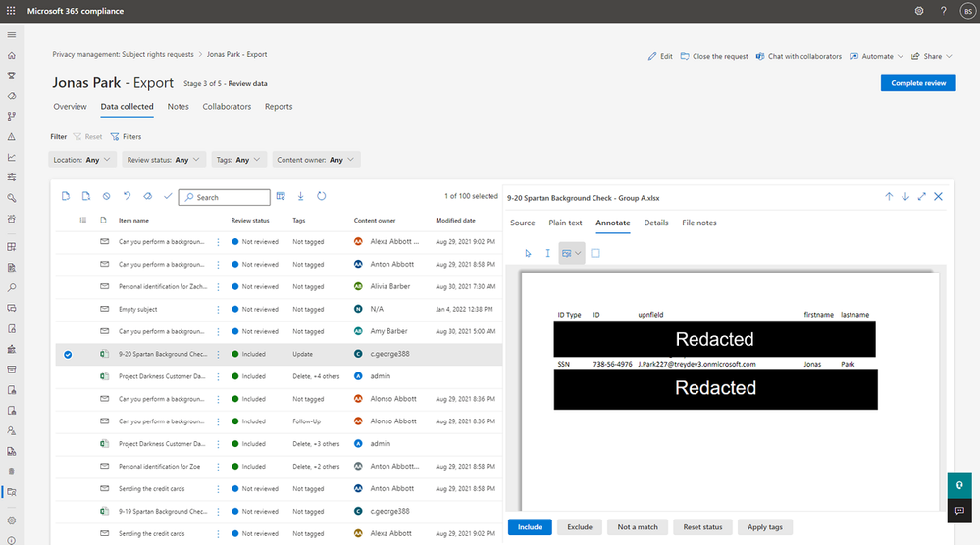Select the pointer tool in Annotate toolbar
Viewport: 980px width, 545px height.
528,254
